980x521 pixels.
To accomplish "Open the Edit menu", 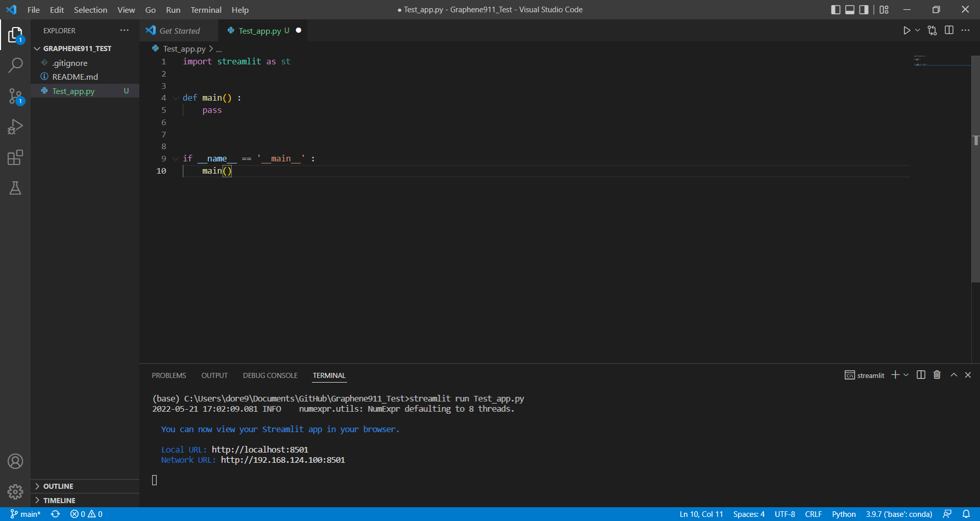I will coord(57,10).
